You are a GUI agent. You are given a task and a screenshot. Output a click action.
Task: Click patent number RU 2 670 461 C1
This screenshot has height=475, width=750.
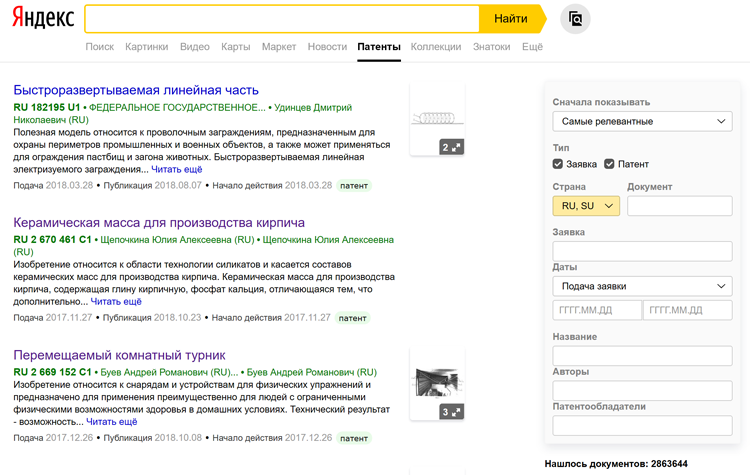pos(52,240)
